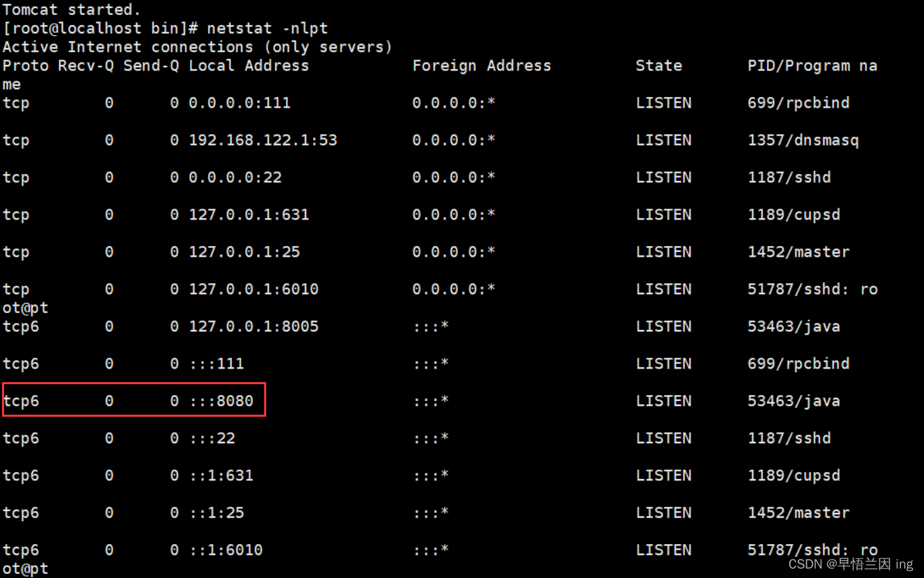Viewport: 924px width, 578px height.
Task: Click 1452/master in the 127.0.0.1:25 row
Action: [x=798, y=252]
